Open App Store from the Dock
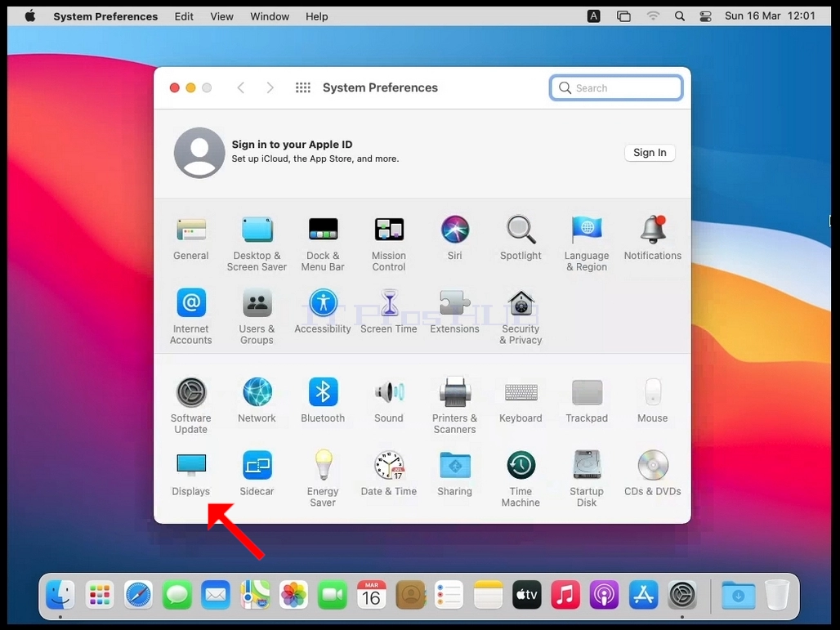This screenshot has width=840, height=630. tap(643, 595)
